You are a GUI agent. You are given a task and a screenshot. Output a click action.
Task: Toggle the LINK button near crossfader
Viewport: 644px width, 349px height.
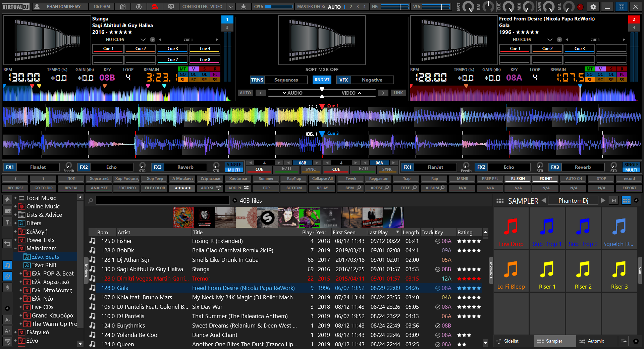(398, 93)
